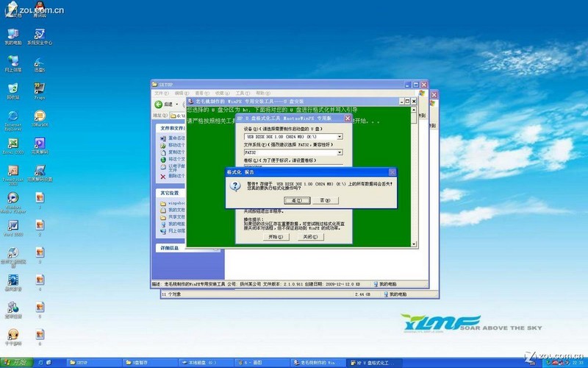Open the 帮助(H) menu in SETUP window
588x368 pixels.
point(263,93)
